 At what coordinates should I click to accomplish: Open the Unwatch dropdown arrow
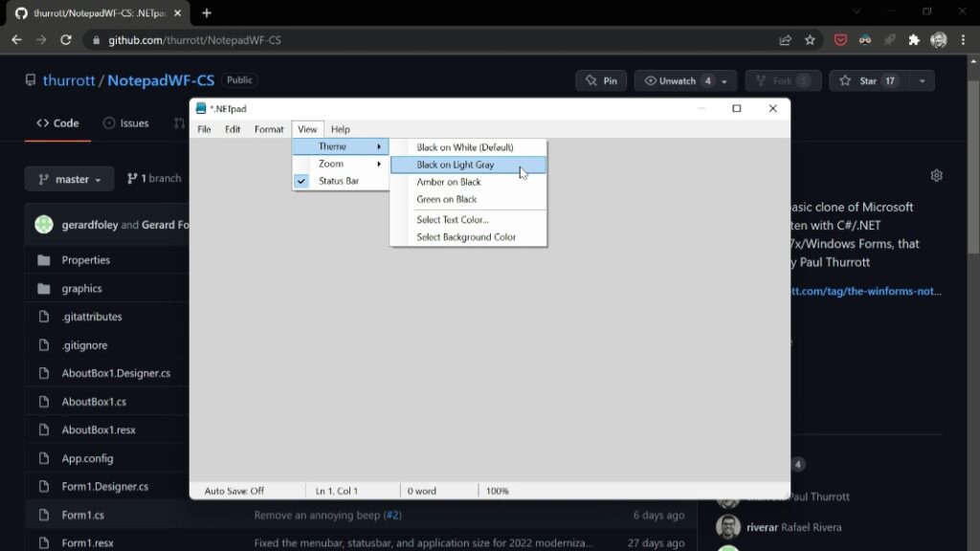(x=723, y=80)
